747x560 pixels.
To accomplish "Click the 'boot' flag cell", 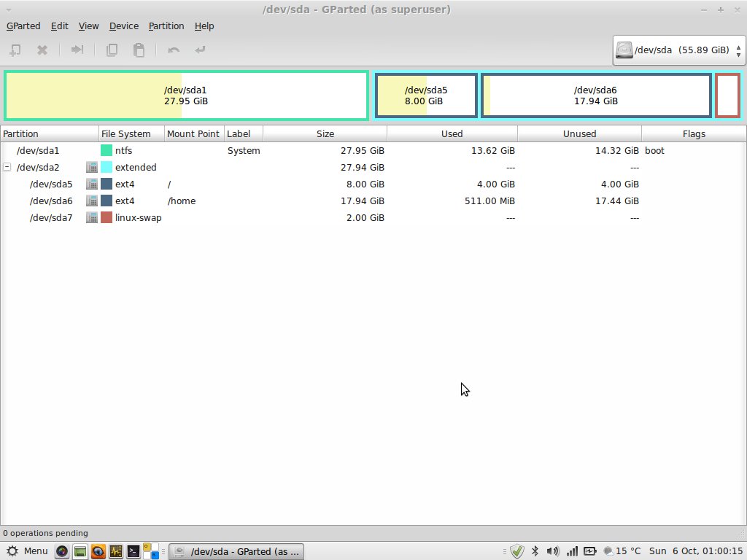I will tap(654, 150).
